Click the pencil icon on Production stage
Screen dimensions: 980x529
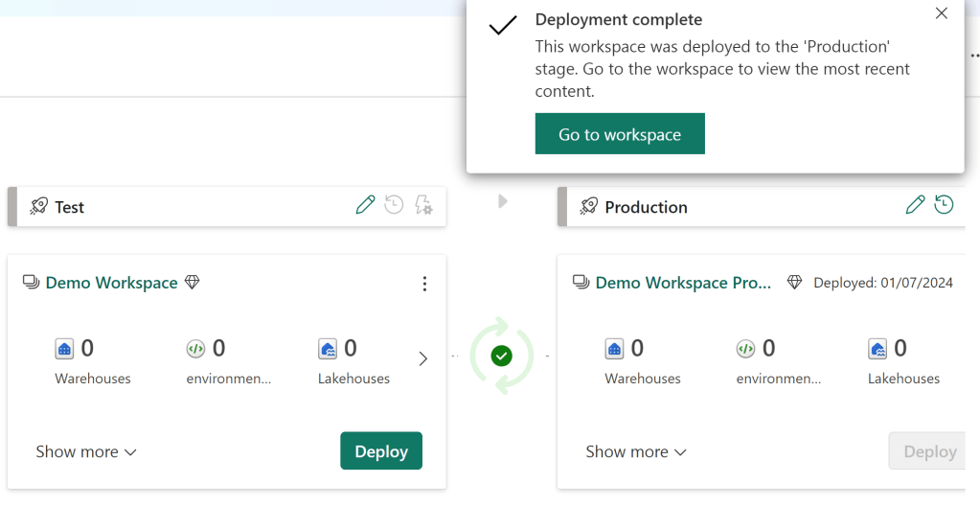pyautogui.click(x=915, y=205)
